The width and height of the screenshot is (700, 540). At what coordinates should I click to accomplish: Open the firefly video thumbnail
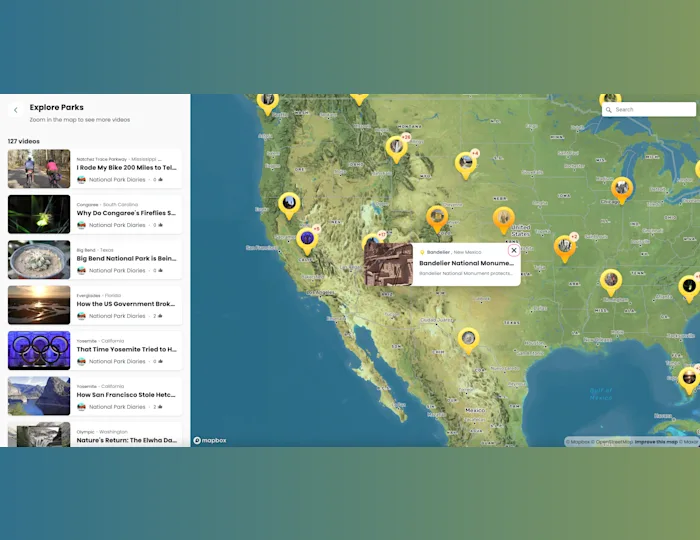(39, 214)
